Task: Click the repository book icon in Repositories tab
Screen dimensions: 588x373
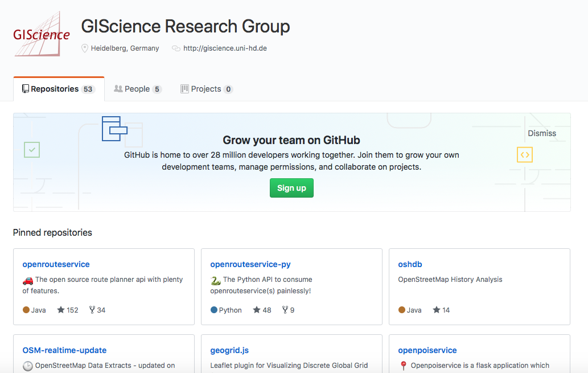Action: coord(26,89)
